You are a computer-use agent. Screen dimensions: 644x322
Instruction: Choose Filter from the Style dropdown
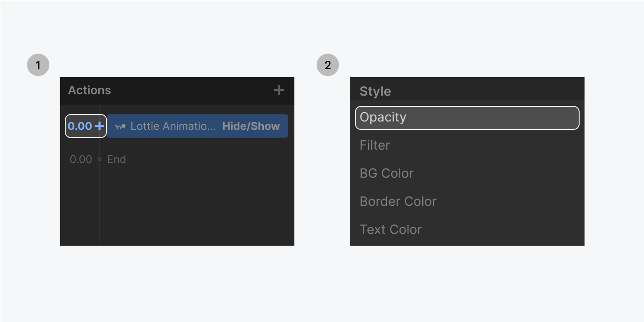(375, 145)
